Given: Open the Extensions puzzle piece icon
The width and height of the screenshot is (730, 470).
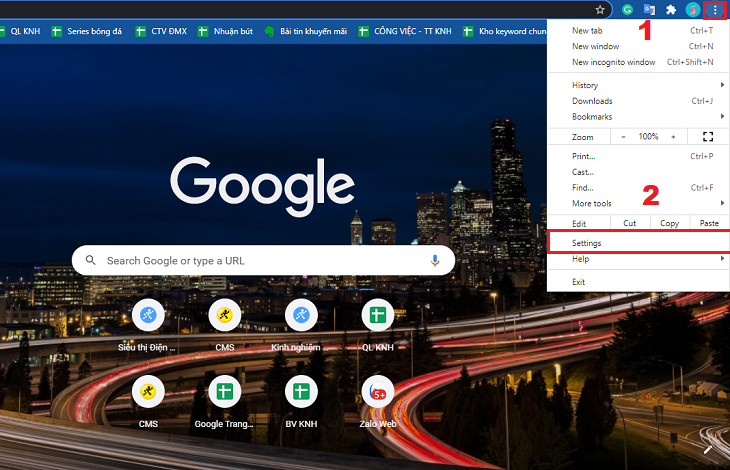Looking at the screenshot, I should pos(671,9).
